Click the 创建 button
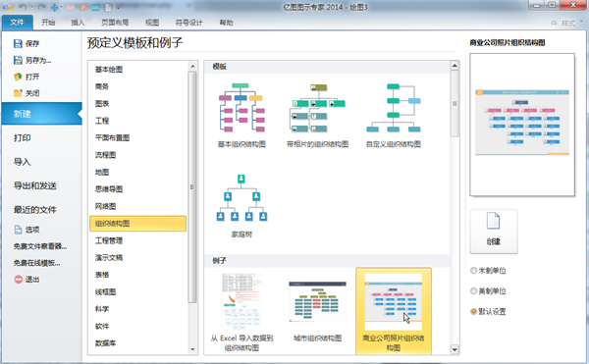 [493, 232]
